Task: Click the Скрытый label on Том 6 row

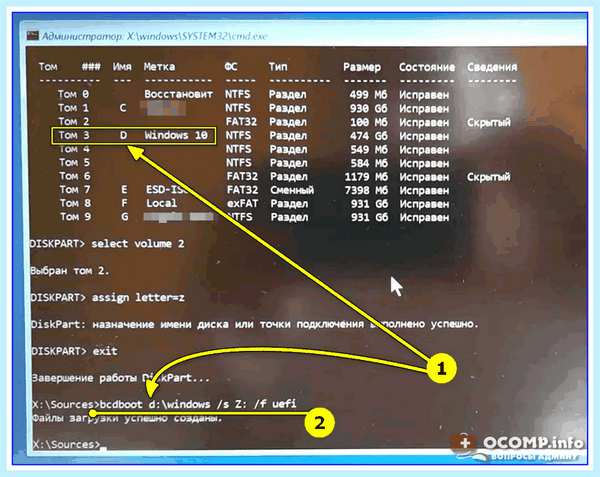Action: tap(489, 177)
